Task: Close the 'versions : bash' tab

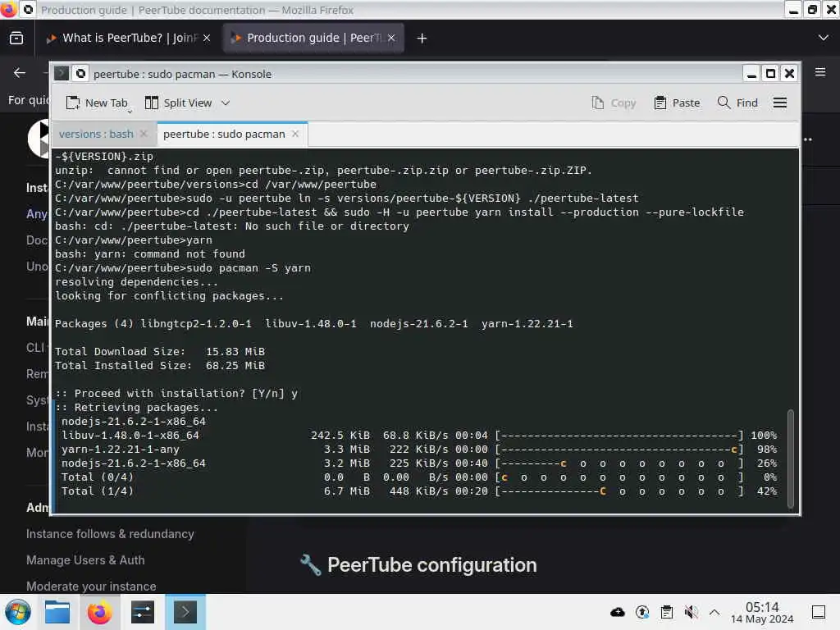Action: point(144,134)
